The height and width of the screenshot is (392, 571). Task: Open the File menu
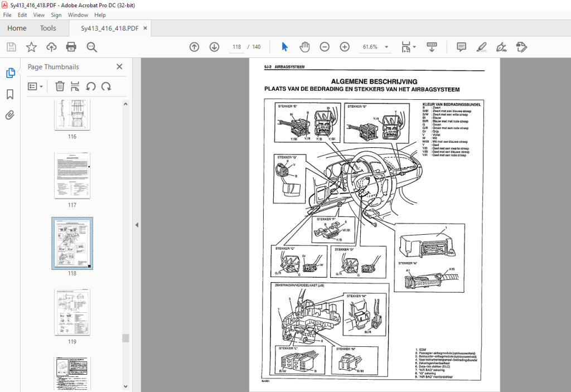click(x=7, y=15)
